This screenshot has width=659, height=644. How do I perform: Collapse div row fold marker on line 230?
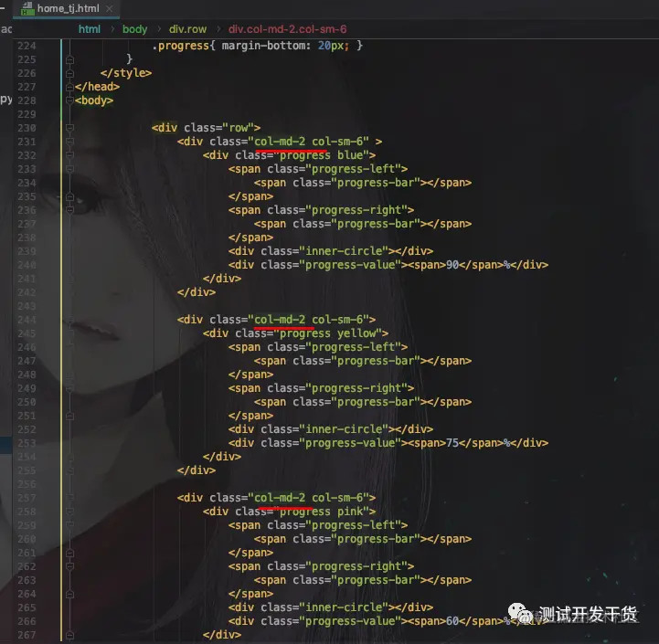[69, 128]
